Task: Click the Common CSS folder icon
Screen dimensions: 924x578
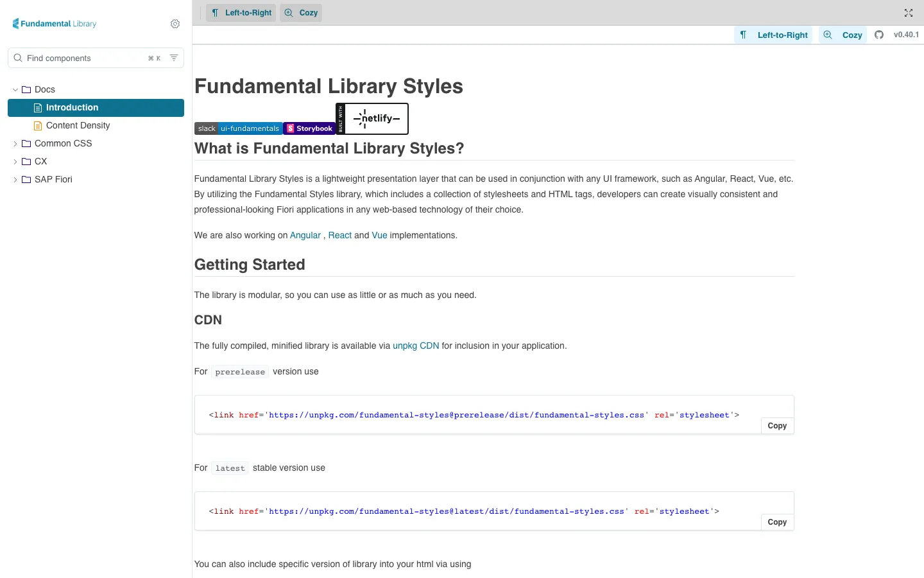Action: pos(26,143)
